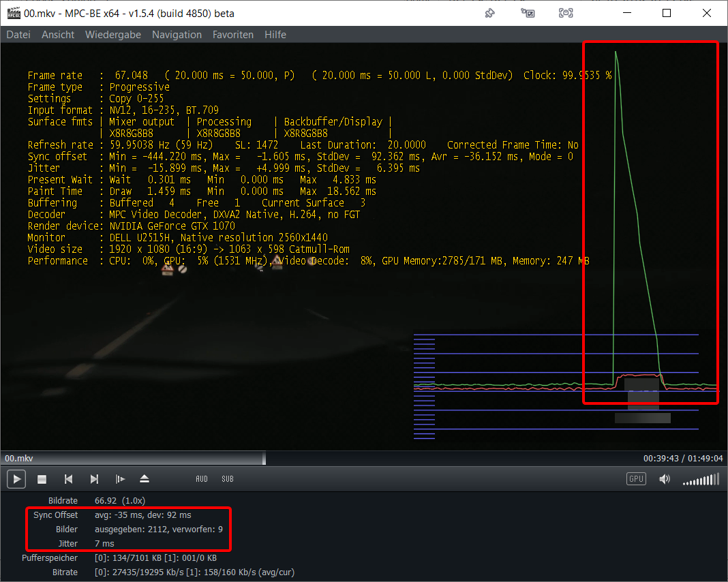728x582 pixels.
Task: Click the Bitrate statistics value
Action: point(194,572)
